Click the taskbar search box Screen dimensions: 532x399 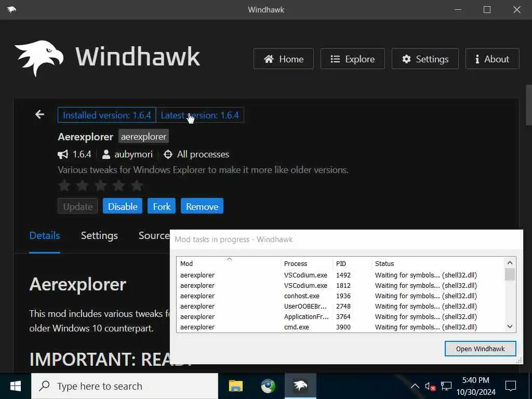point(125,386)
